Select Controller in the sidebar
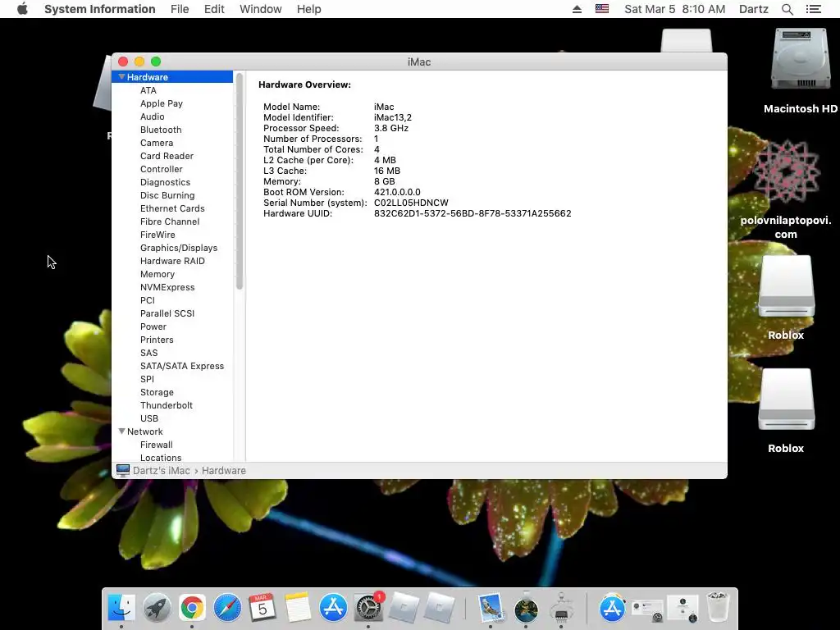This screenshot has width=840, height=630. point(162,169)
